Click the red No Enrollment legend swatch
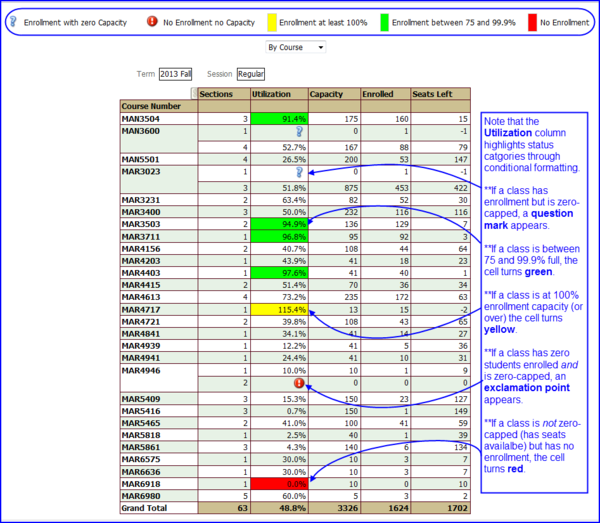The width and height of the screenshot is (600, 523). coord(532,23)
